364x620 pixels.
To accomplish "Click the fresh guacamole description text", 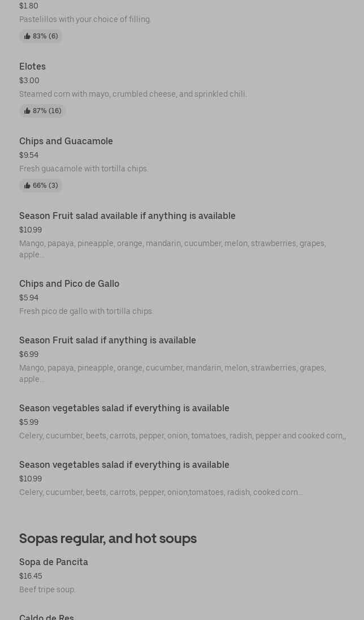I will [84, 169].
